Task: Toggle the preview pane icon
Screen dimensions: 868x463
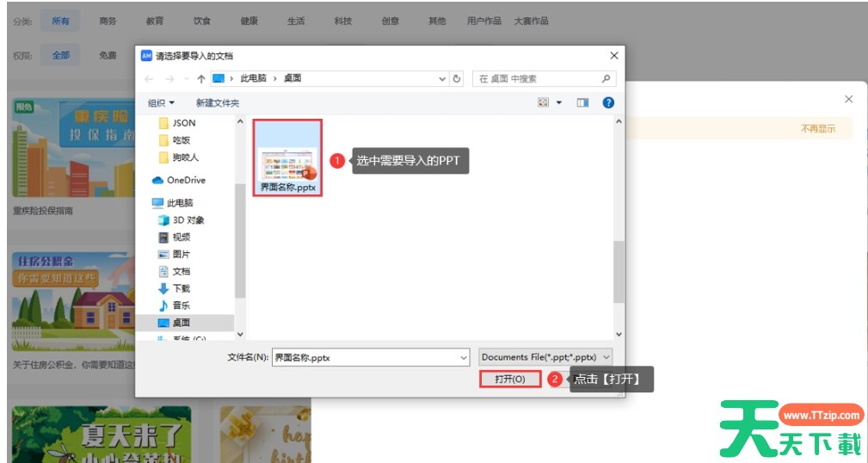Action: (582, 102)
